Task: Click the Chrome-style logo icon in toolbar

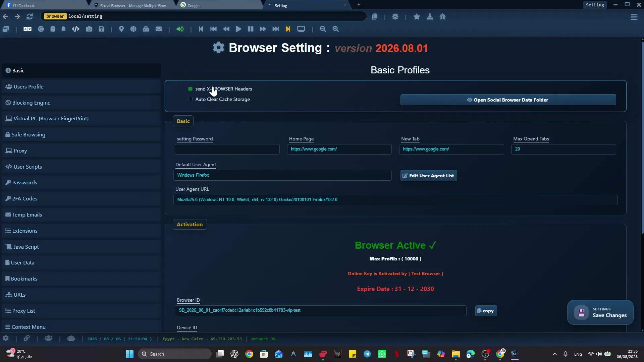Action: pos(41,29)
